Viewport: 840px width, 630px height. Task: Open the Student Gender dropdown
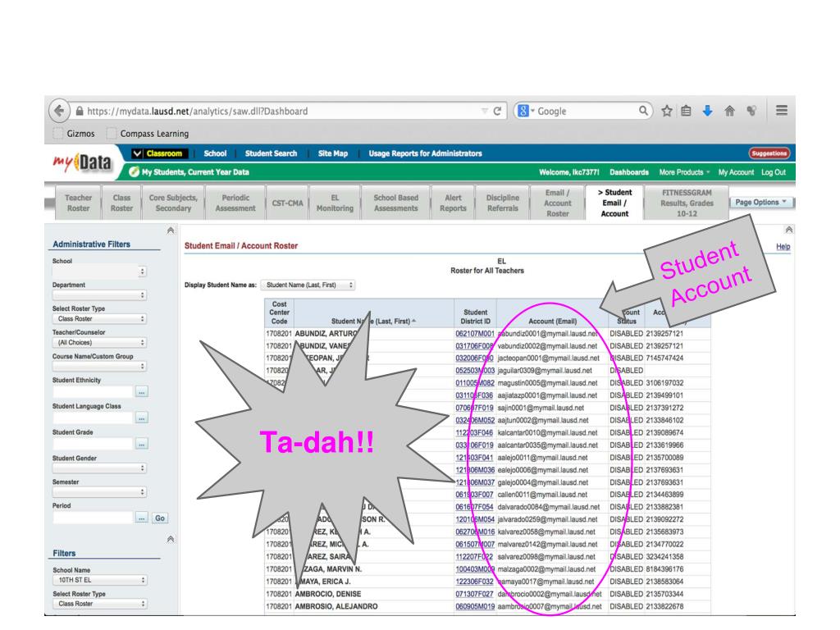(x=99, y=468)
